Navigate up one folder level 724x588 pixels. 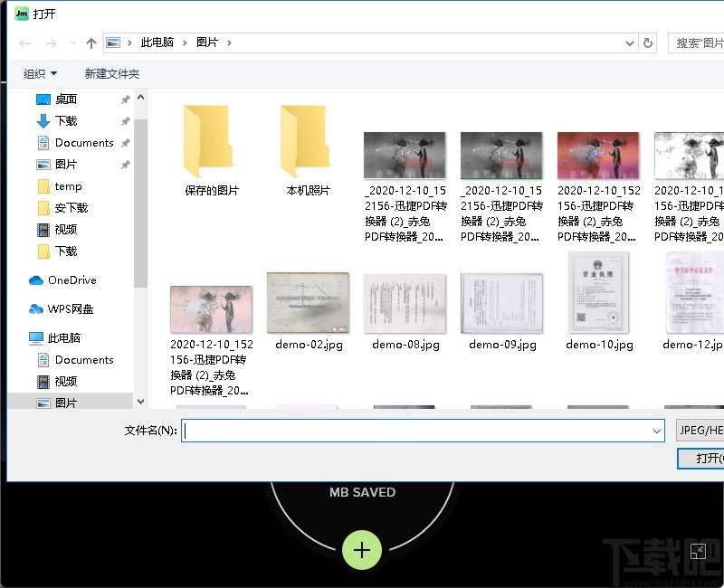pos(90,43)
